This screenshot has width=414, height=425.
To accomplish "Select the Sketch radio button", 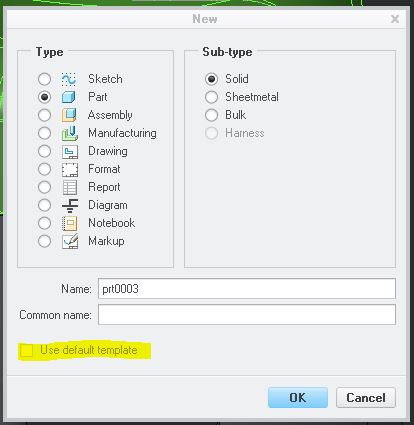I will [44, 79].
